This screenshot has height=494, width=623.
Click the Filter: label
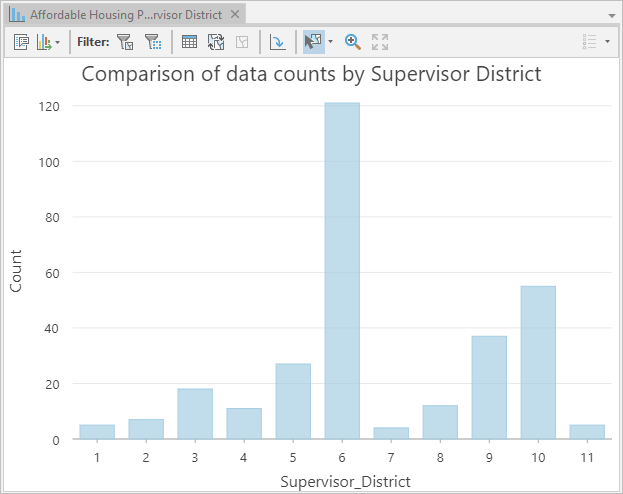pos(93,42)
